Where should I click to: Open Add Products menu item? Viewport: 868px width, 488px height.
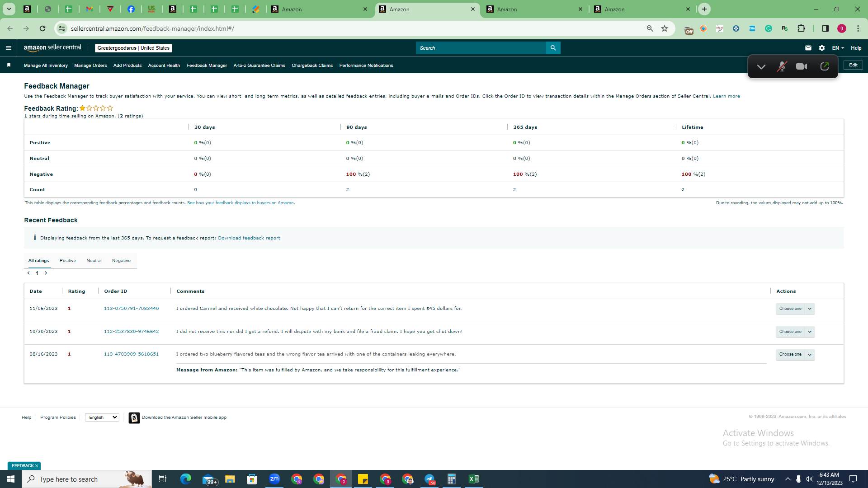pyautogui.click(x=127, y=66)
